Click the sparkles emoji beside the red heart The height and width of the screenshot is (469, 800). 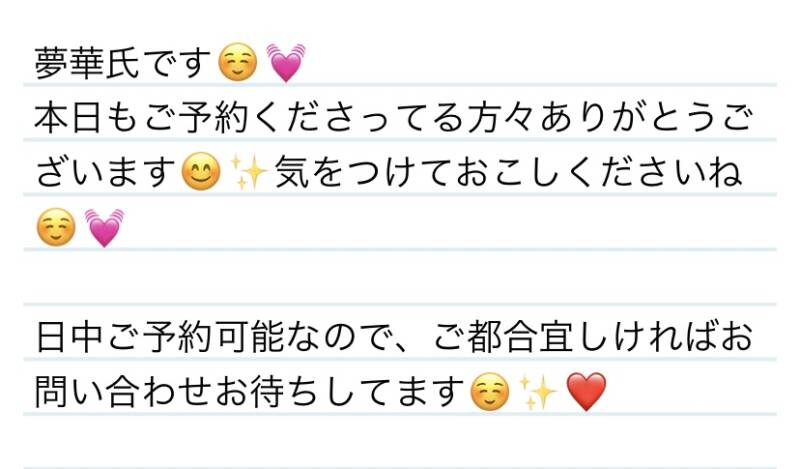tap(538, 392)
